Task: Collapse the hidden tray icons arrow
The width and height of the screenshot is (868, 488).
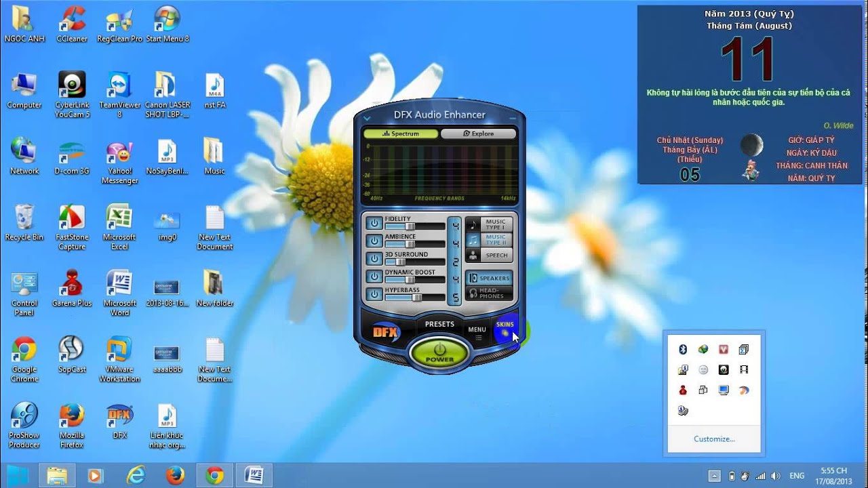Action: [713, 476]
